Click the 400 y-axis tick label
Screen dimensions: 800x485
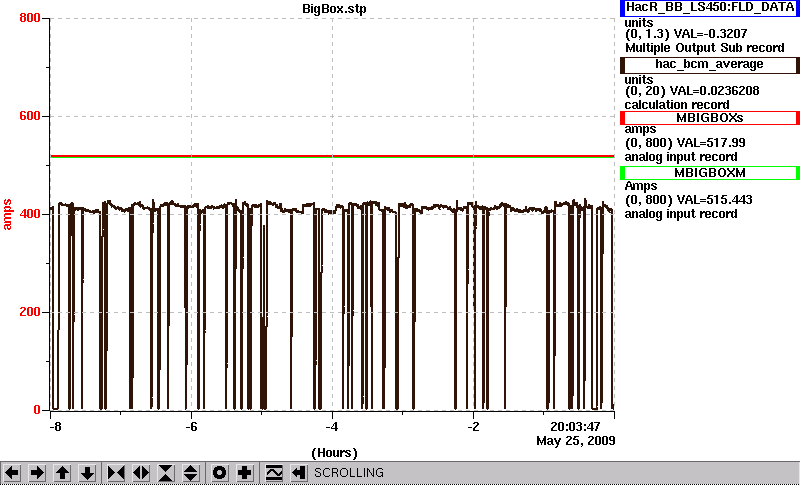[x=30, y=214]
